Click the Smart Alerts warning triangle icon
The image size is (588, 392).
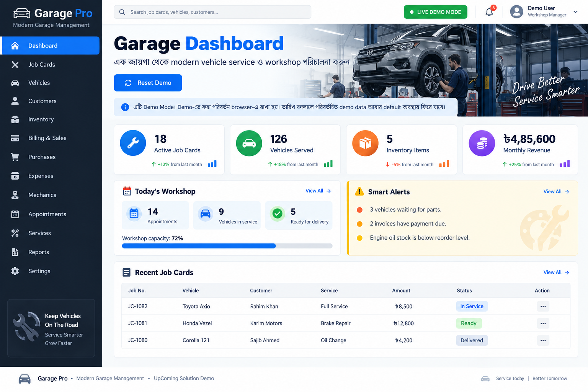point(359,191)
